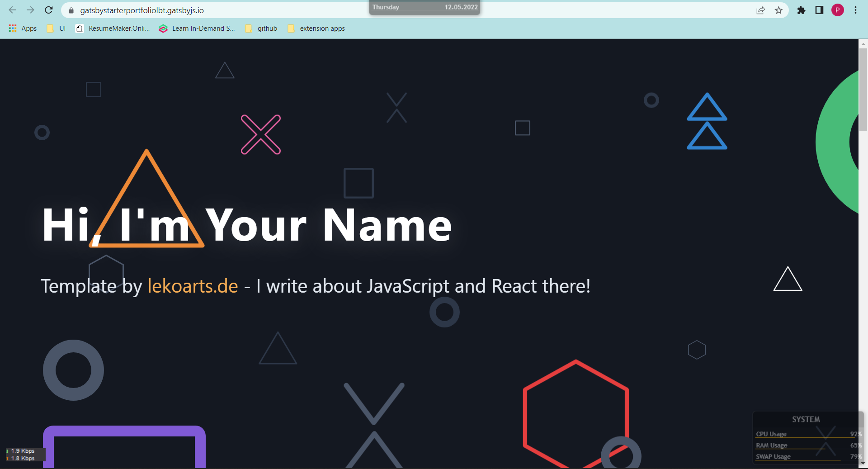Open the Learn In-Demand S... bookmark
This screenshot has height=469, width=868.
[x=197, y=28]
